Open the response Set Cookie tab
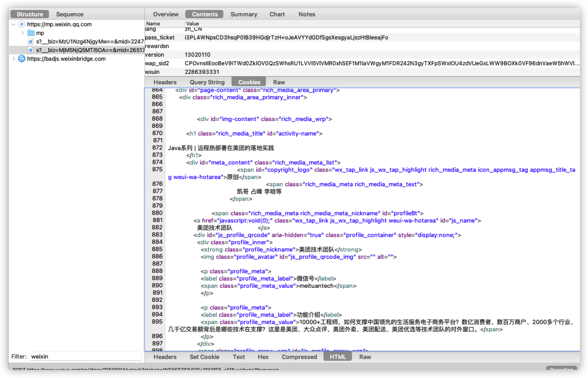This screenshot has height=378, width=588. pos(204,357)
